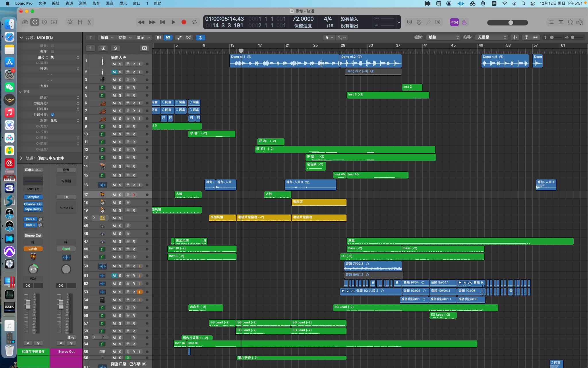Open the Loop Browser icon
This screenshot has height=368, width=588.
(570, 22)
